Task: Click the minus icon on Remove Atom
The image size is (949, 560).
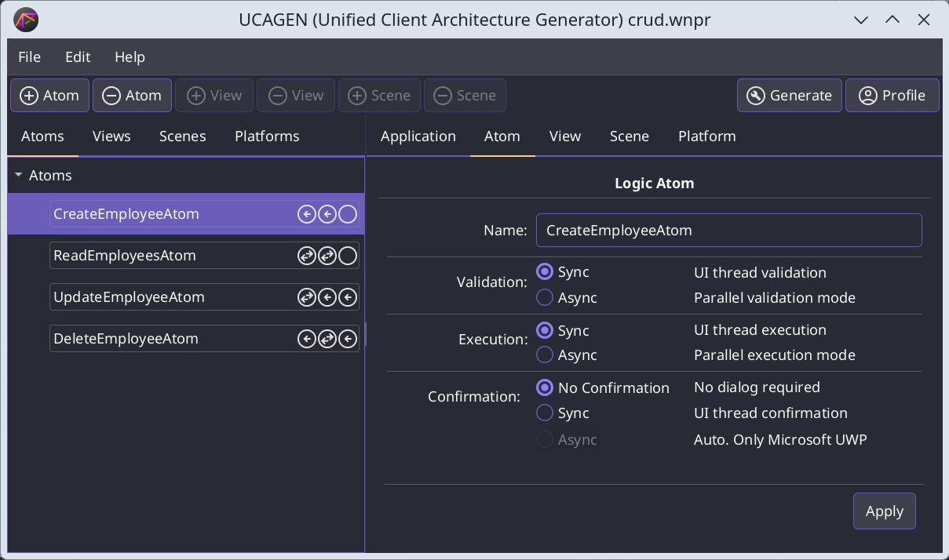Action: click(111, 96)
